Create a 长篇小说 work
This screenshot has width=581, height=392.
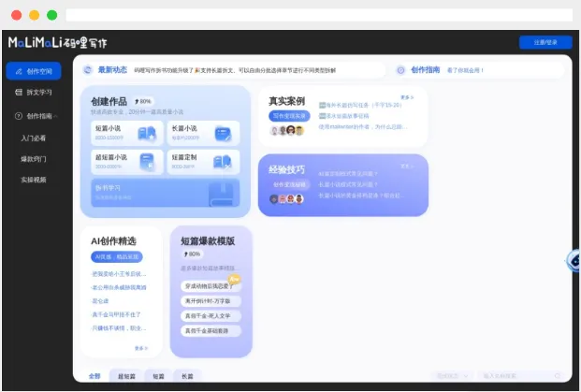[203, 133]
